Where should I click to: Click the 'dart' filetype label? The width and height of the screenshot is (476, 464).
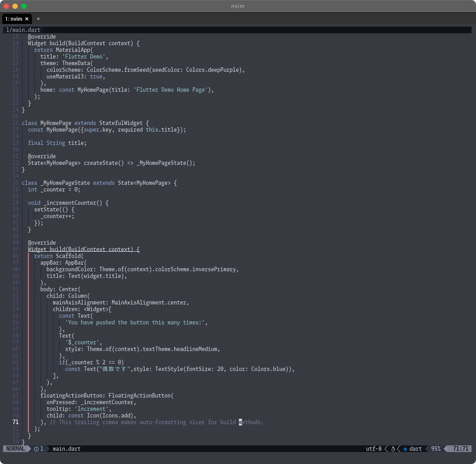tap(415, 448)
